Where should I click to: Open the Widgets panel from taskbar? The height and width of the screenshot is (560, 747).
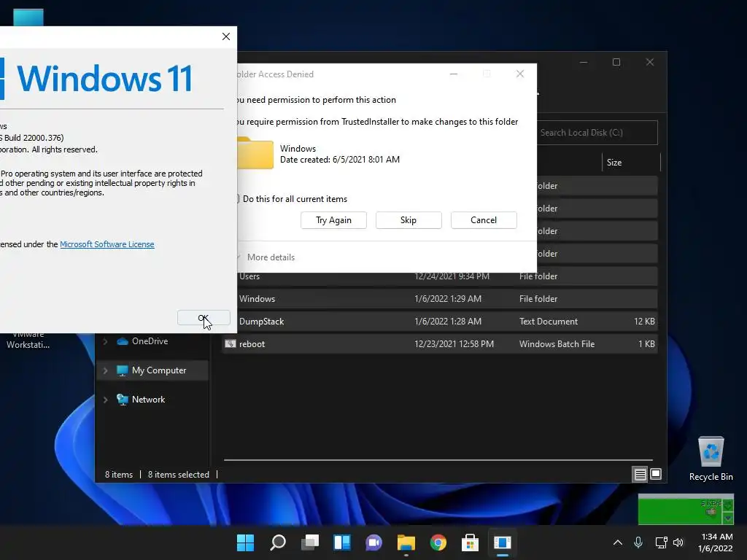pyautogui.click(x=342, y=542)
